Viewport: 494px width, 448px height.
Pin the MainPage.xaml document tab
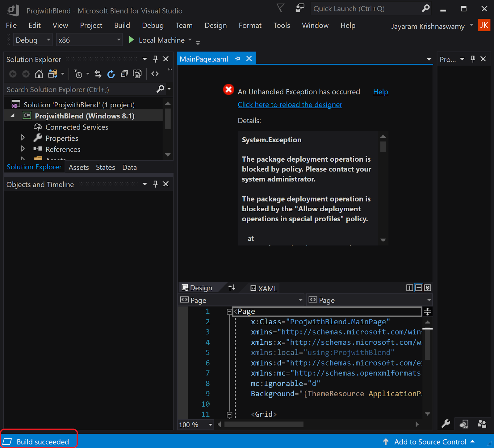[x=237, y=58]
